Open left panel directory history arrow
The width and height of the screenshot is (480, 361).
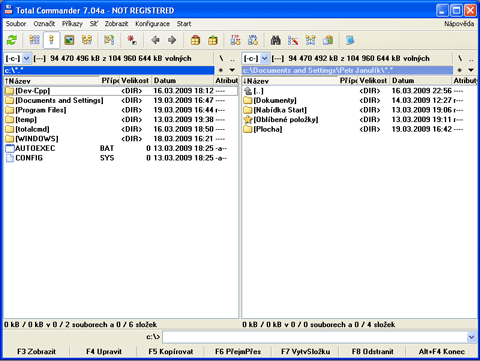click(232, 70)
